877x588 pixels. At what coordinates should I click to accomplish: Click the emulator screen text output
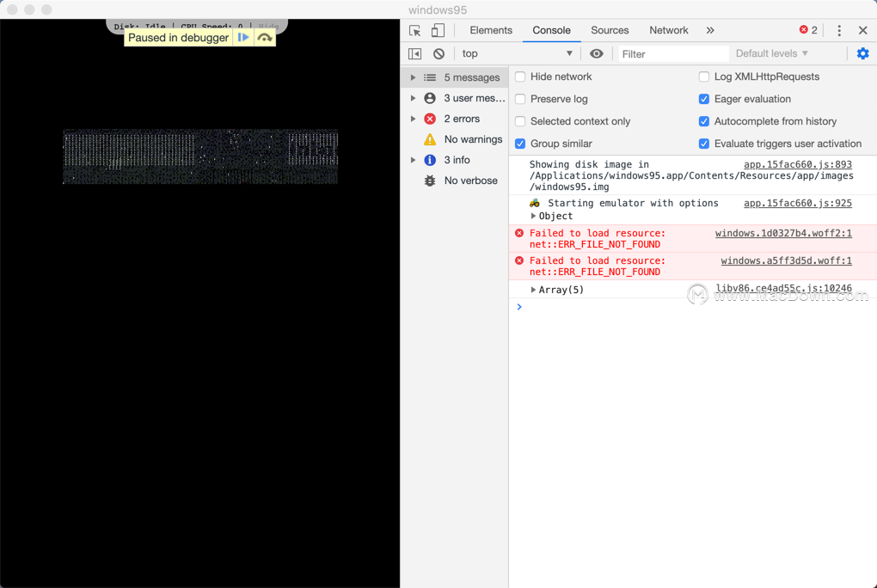[200, 156]
